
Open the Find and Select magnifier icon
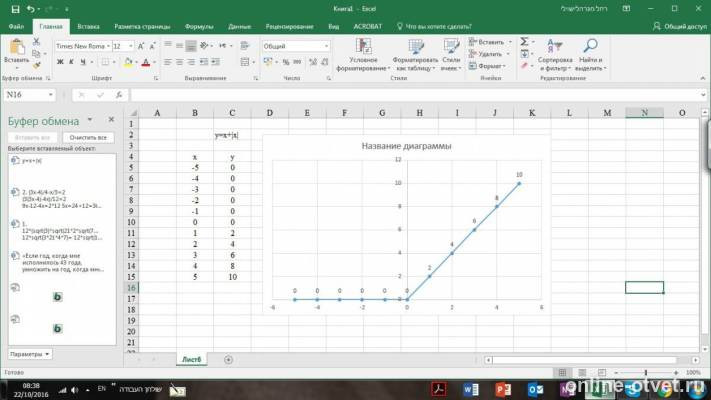pos(590,46)
